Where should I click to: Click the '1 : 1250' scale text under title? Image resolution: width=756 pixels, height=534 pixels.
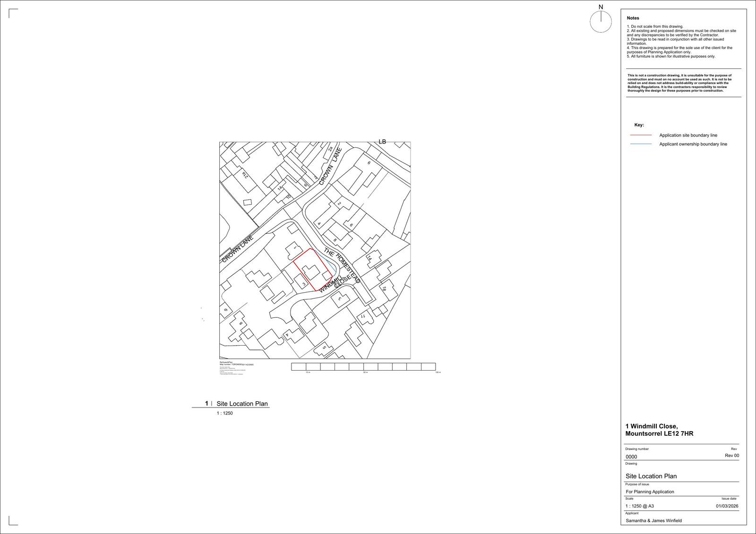225,413
